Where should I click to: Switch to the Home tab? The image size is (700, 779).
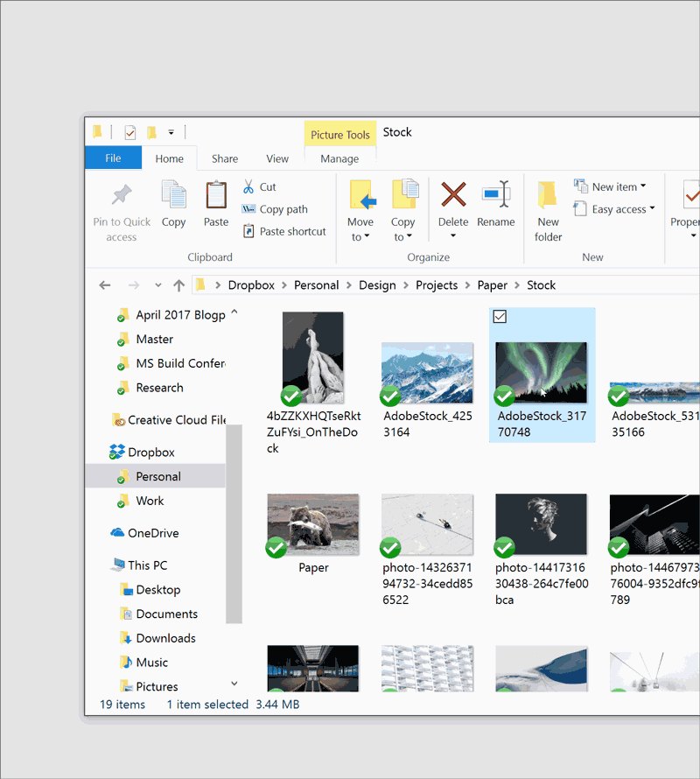[x=170, y=158]
